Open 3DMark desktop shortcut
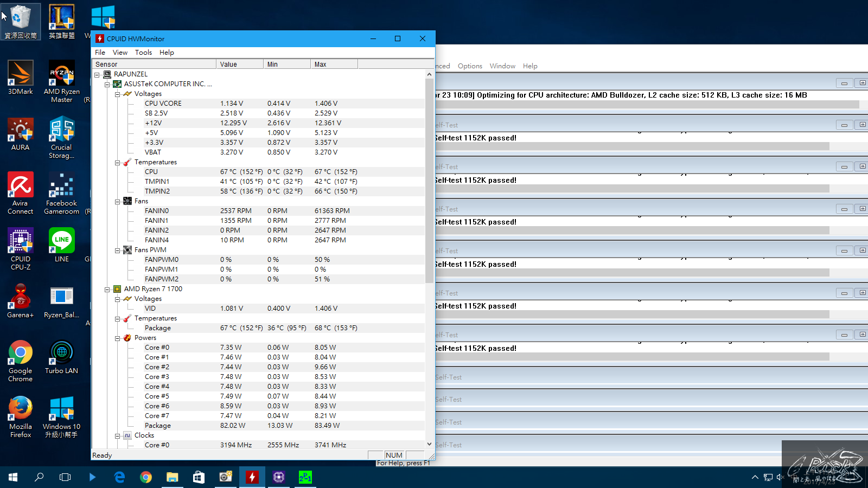 coord(21,78)
